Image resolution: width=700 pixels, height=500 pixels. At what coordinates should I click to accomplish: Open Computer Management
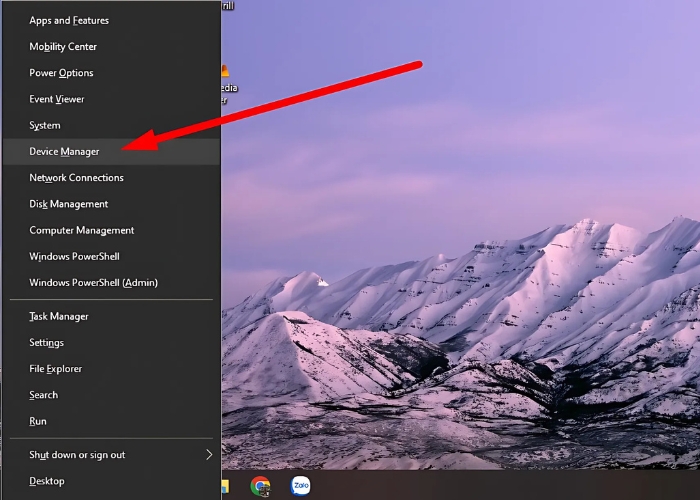[x=82, y=230]
